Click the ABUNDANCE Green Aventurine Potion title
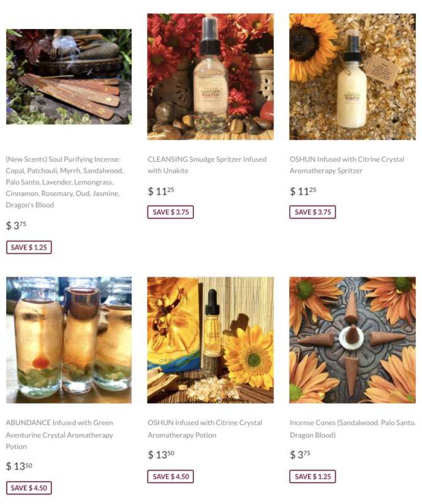 [59, 435]
